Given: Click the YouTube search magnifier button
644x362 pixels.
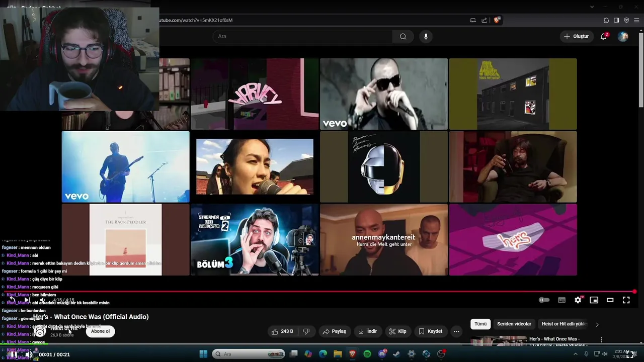Looking at the screenshot, I should click(403, 36).
